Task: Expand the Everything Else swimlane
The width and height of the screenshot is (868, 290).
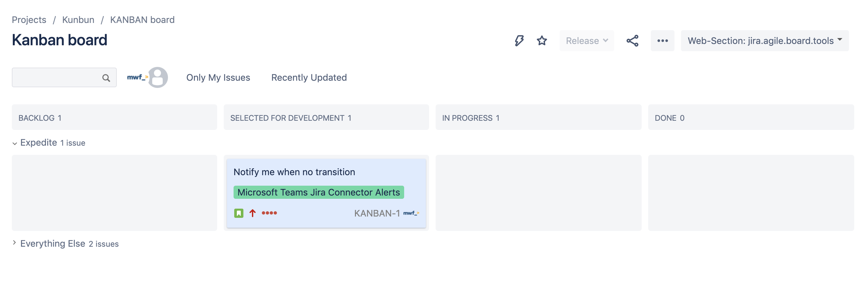Action: 15,243
